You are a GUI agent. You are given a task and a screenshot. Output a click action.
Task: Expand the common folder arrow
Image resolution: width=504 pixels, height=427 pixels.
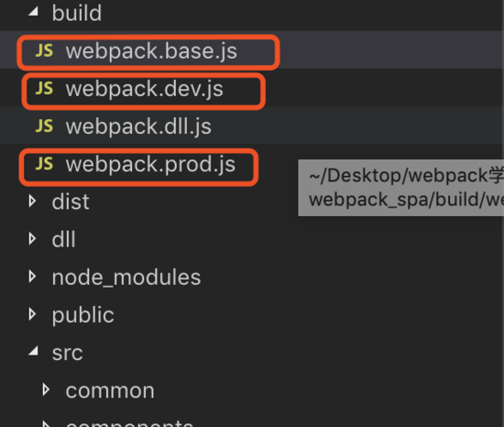coord(46,389)
